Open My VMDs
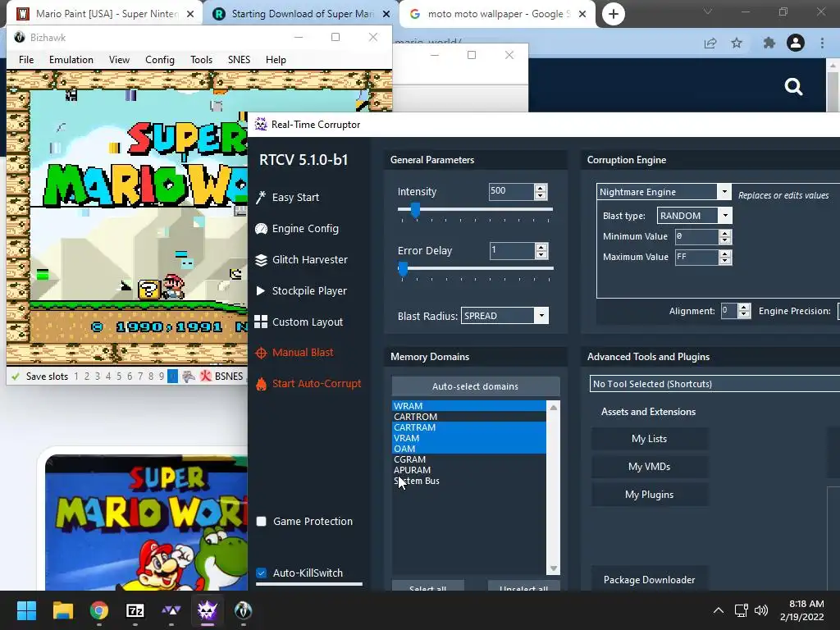Screen dimensions: 840x630 click(x=650, y=467)
